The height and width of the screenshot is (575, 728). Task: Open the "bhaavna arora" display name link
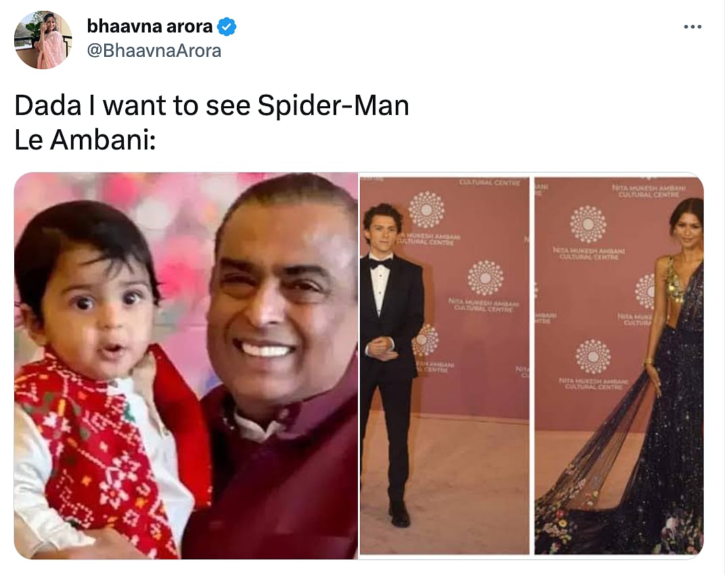coord(150,27)
